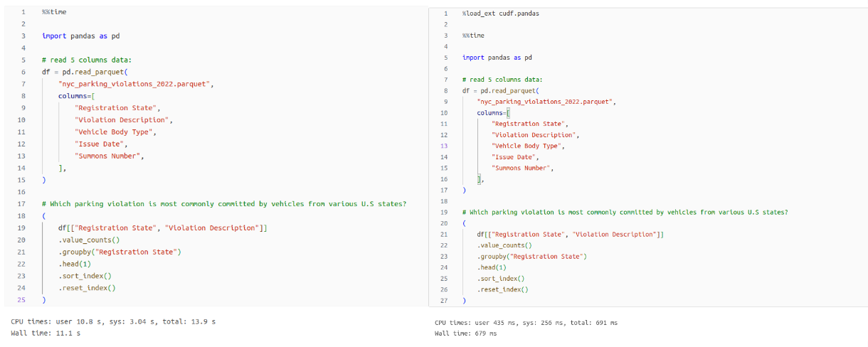Click "Issue Date" string in right cell
The image size is (868, 347).
click(514, 156)
